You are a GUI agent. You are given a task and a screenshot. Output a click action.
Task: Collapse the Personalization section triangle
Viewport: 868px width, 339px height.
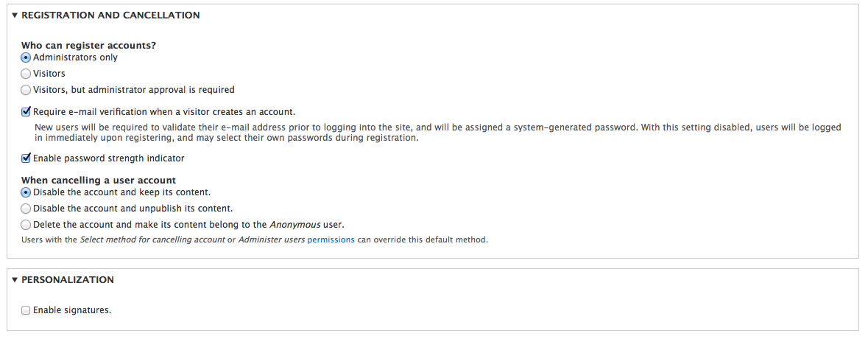click(x=15, y=280)
